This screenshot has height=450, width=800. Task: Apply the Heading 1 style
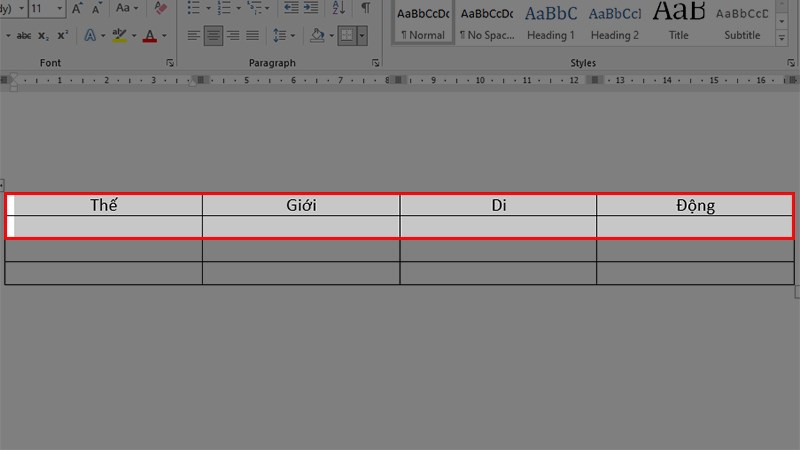550,22
